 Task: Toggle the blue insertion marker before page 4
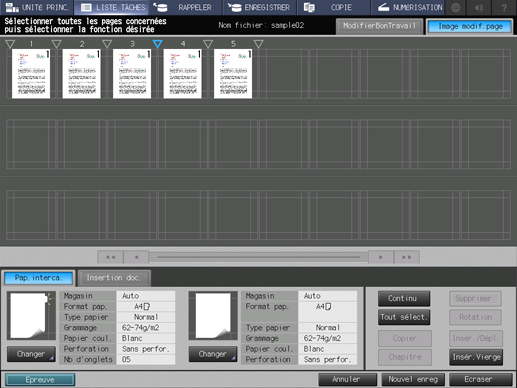pyautogui.click(x=158, y=44)
